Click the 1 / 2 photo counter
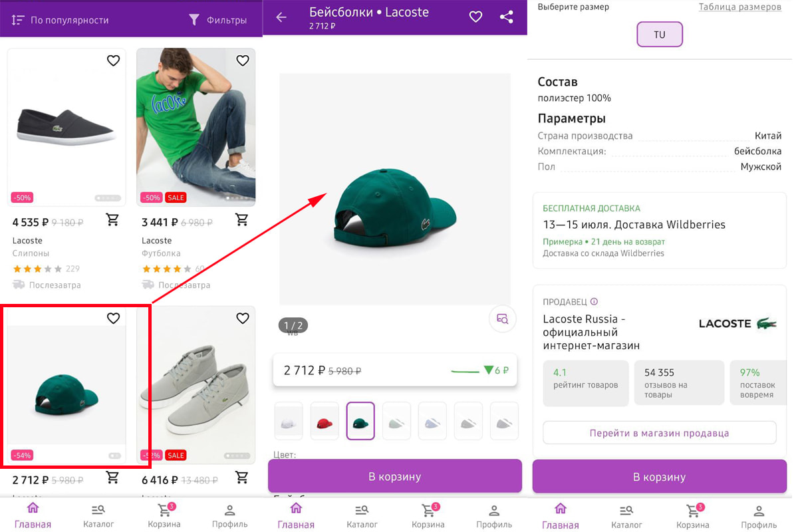 [x=293, y=325]
